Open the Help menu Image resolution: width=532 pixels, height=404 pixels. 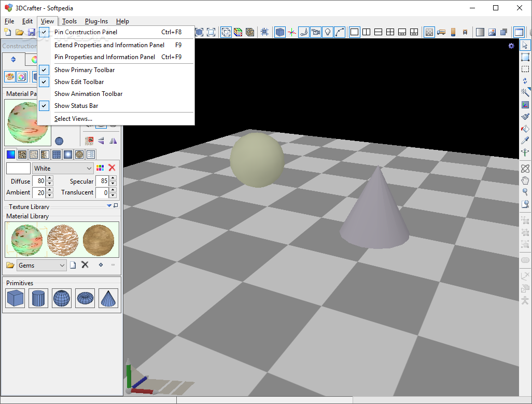tap(122, 21)
